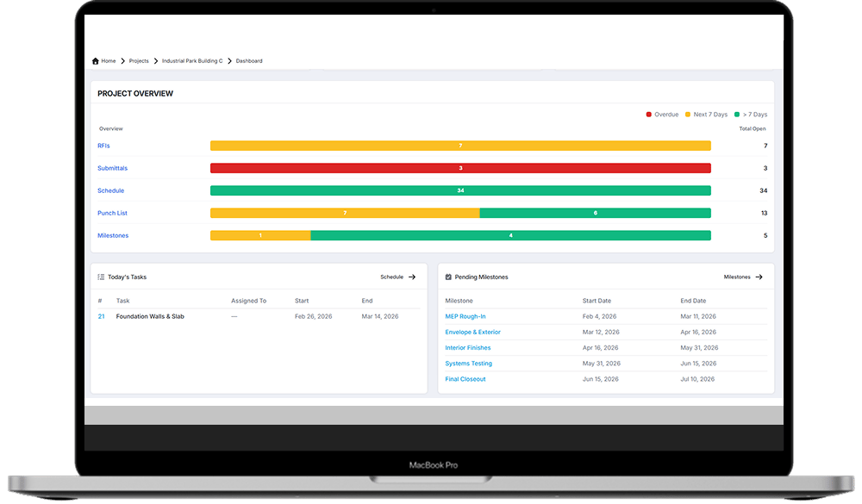
Task: Open the Final Closeout milestone
Action: click(x=465, y=379)
